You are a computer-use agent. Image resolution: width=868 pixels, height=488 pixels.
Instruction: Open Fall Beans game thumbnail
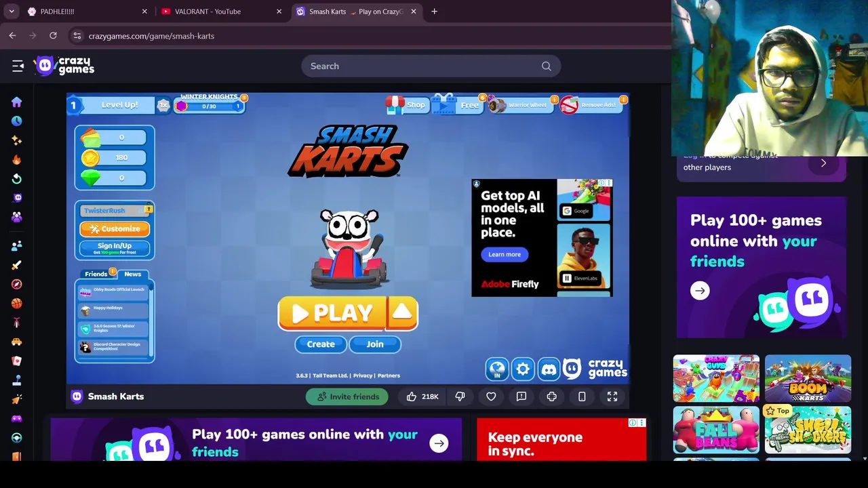click(x=716, y=430)
